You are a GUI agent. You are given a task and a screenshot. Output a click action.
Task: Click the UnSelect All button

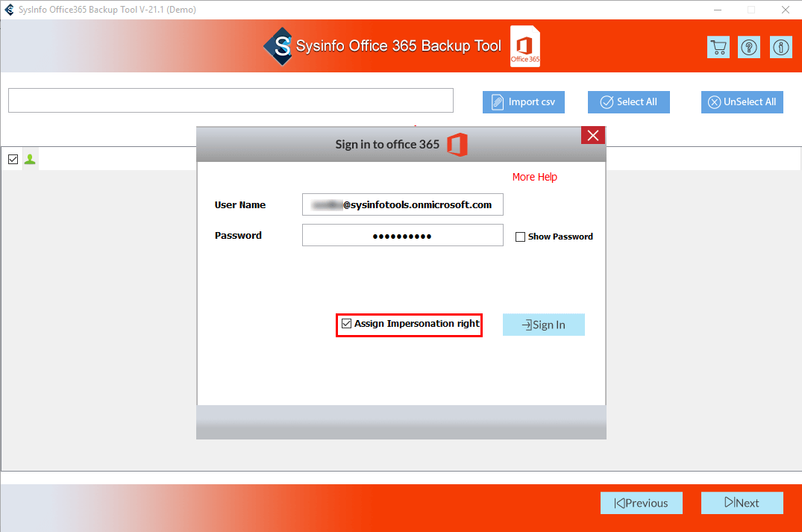(x=742, y=102)
